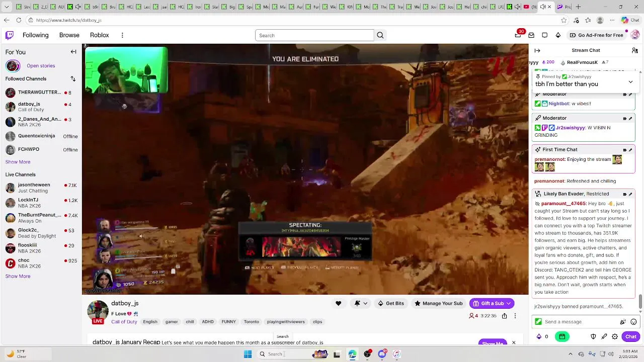The width and height of the screenshot is (644, 362).
Task: Click Nightbot username in chat
Action: click(x=559, y=104)
